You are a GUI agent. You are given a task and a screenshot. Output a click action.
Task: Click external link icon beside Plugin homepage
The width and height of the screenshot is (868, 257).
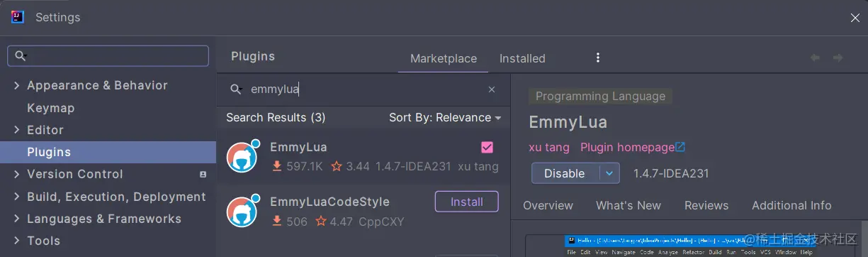coord(680,147)
